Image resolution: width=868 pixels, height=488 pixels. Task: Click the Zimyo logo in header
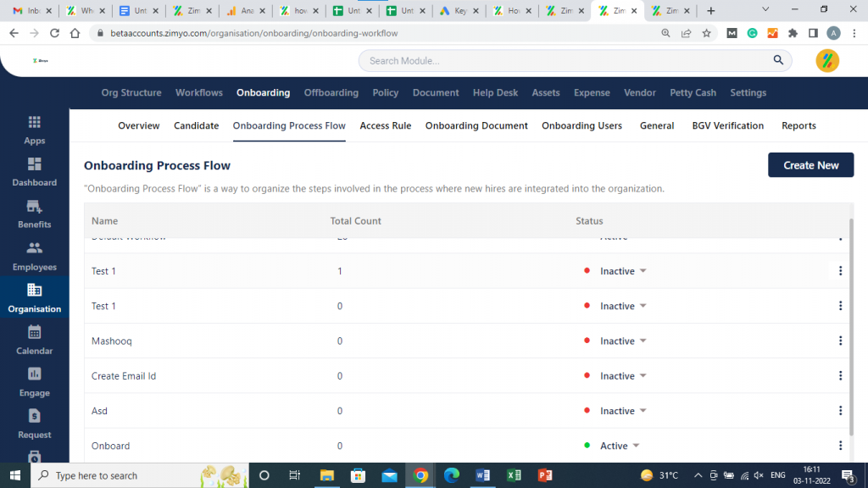pyautogui.click(x=41, y=61)
